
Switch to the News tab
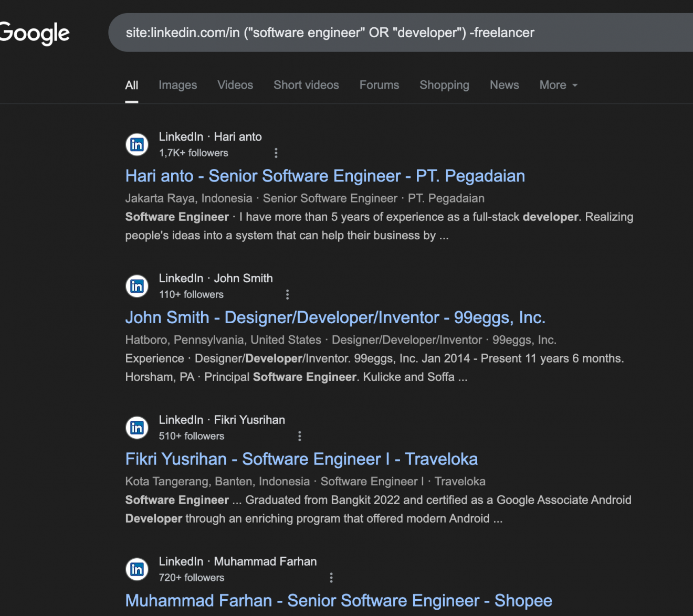coord(503,84)
